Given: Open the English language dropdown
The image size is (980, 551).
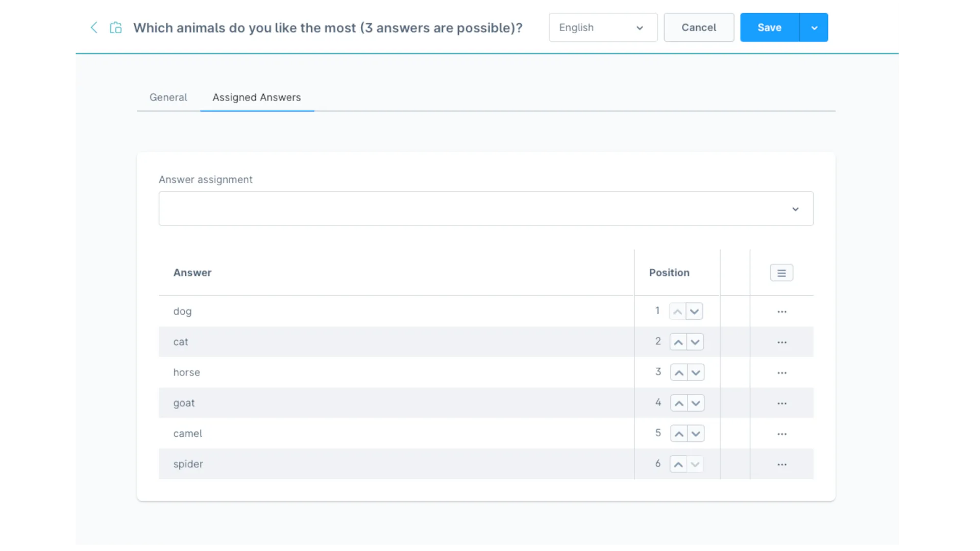Looking at the screenshot, I should [603, 28].
